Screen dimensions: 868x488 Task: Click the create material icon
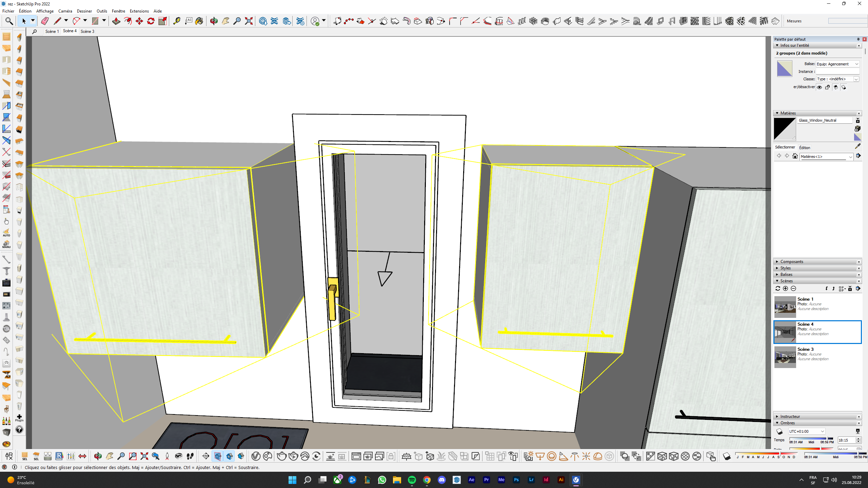(x=857, y=128)
